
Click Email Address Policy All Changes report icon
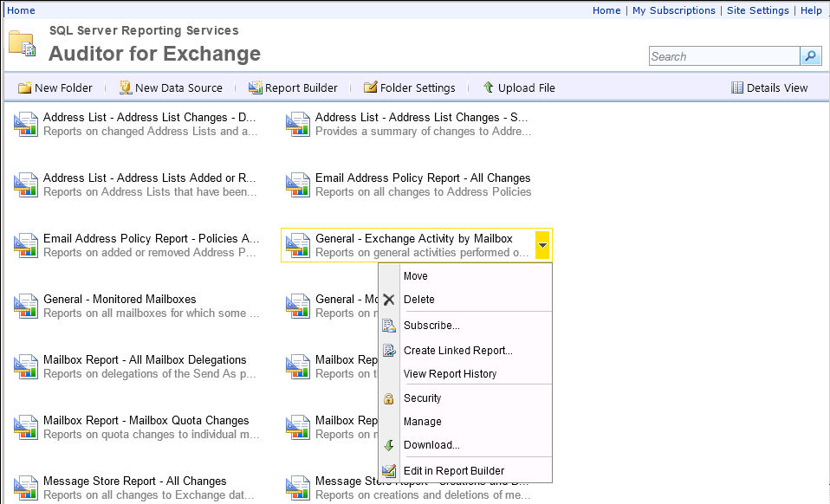[x=298, y=185]
